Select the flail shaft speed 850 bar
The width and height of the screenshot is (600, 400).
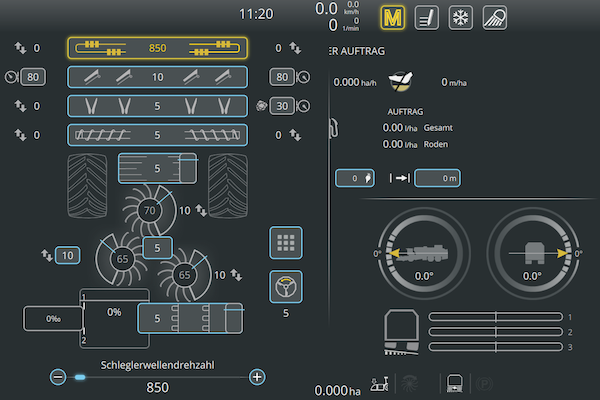click(x=157, y=48)
